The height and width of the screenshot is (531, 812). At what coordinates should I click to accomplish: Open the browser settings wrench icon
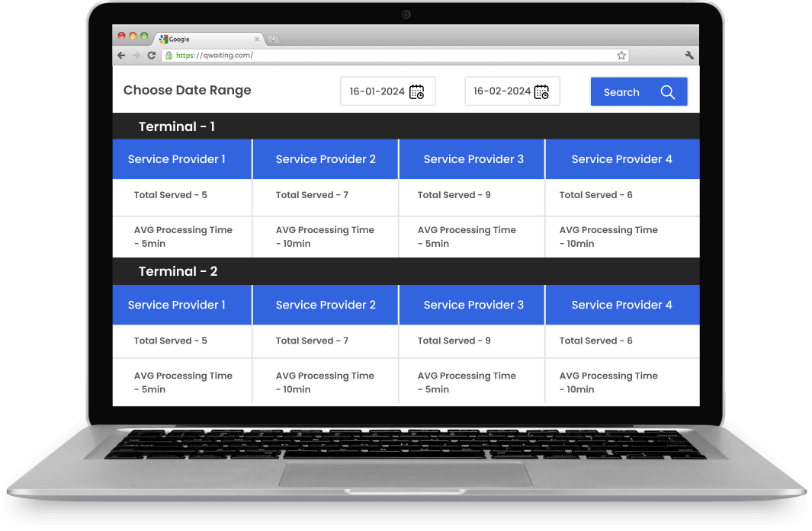pyautogui.click(x=689, y=55)
